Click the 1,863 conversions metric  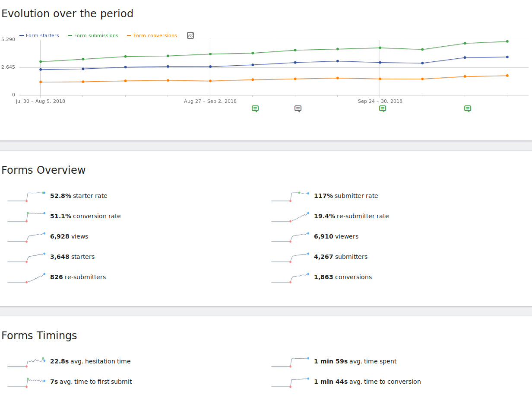[342, 277]
